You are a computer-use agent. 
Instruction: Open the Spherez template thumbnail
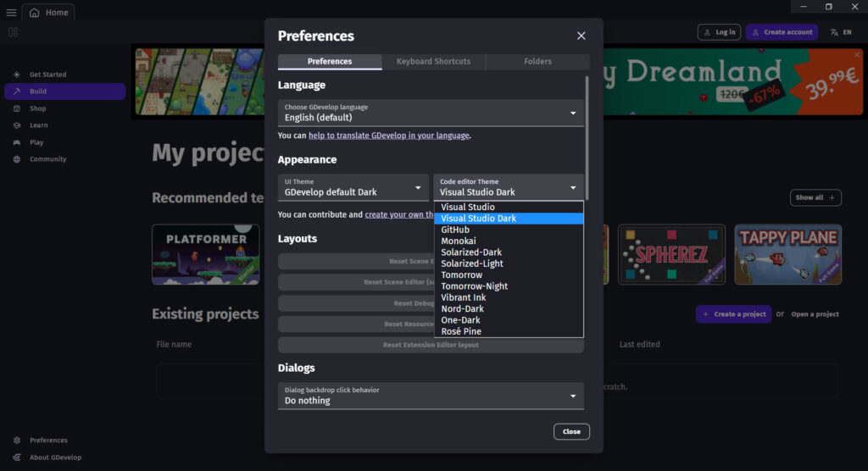671,255
